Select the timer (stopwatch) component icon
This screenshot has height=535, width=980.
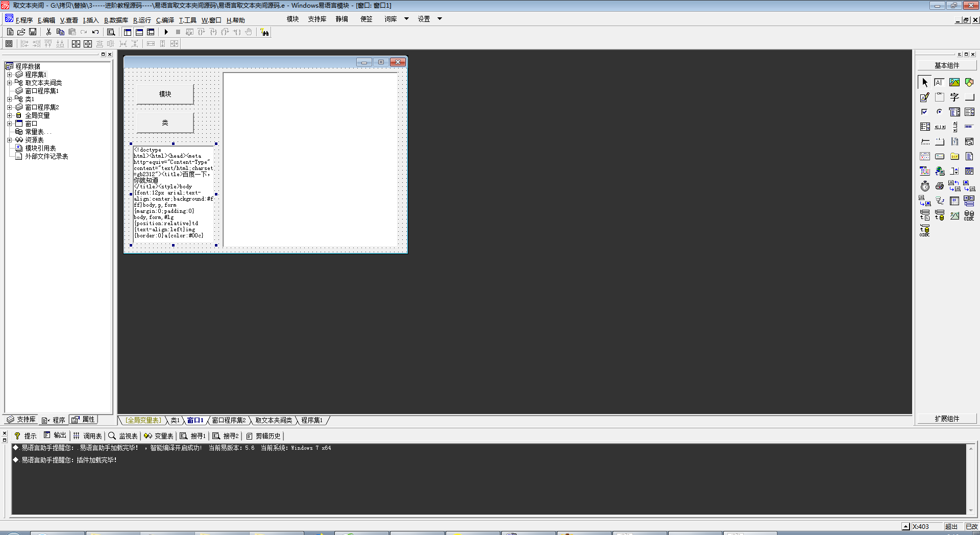click(924, 186)
